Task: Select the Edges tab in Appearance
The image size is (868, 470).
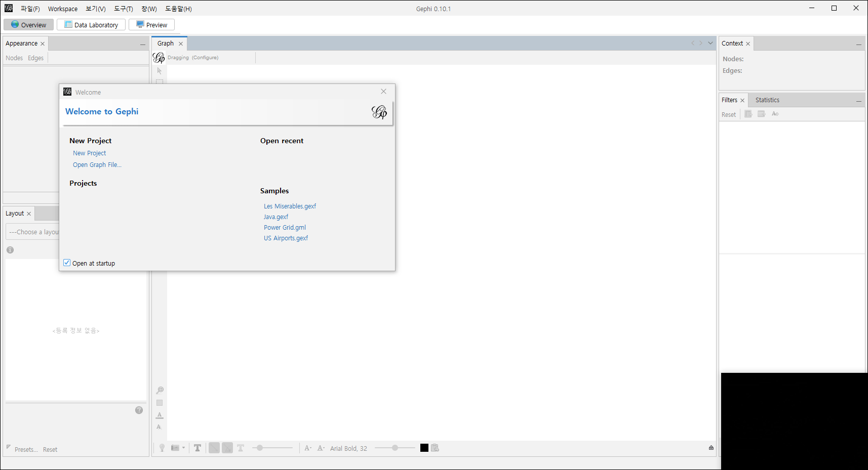Action: click(x=35, y=58)
